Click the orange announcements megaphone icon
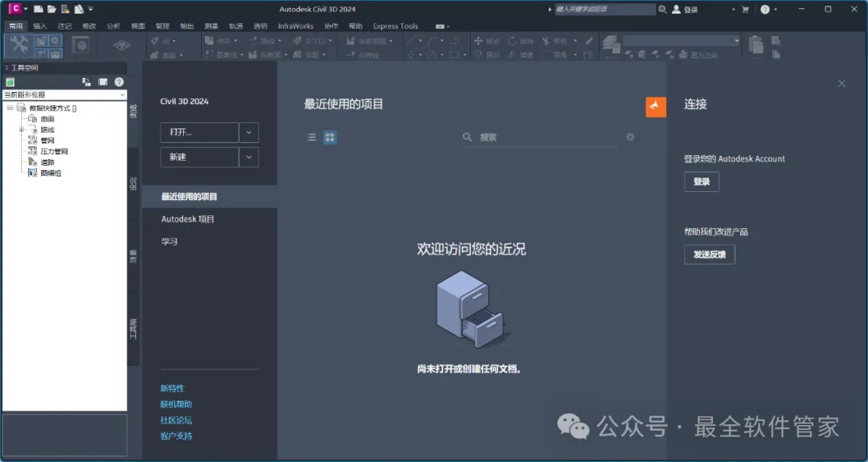Screen dimensions: 868x462 (x=656, y=106)
